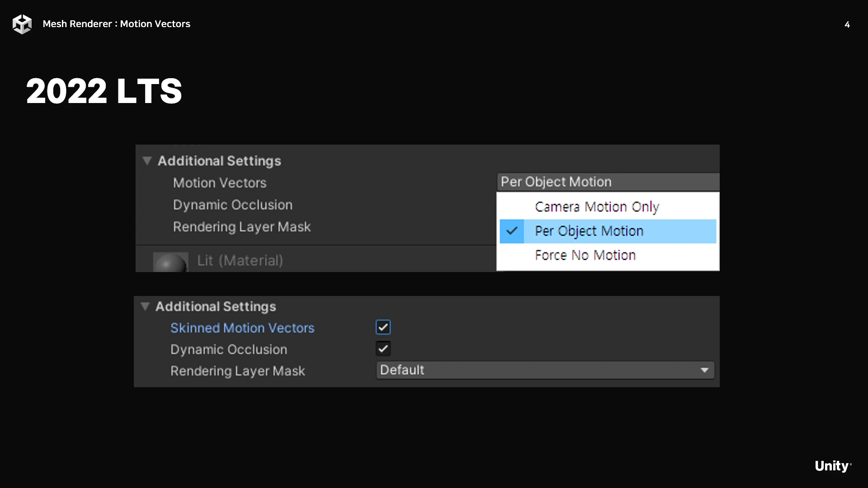This screenshot has height=488, width=868.
Task: Click the Unity cube logo icon
Action: (22, 24)
